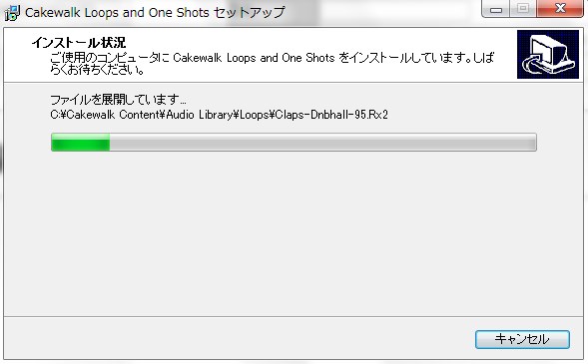Click the far right end of progress bar
Screen dimensions: 588x364
coord(532,143)
